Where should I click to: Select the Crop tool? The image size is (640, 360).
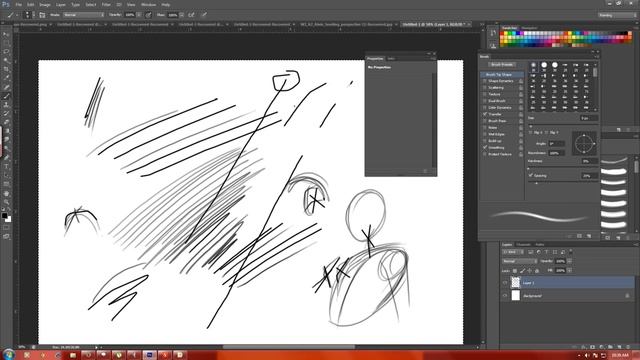click(x=6, y=69)
